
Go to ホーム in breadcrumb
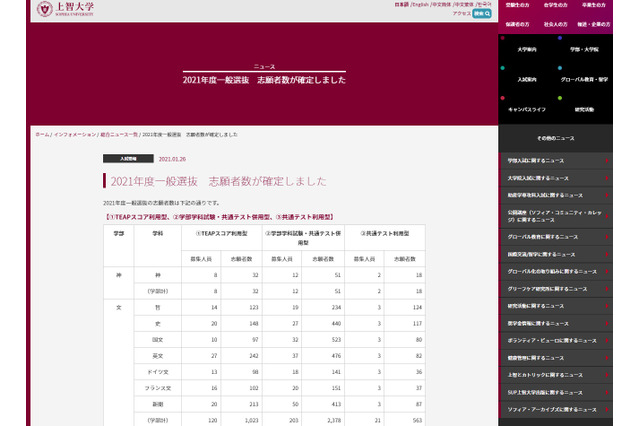42,135
